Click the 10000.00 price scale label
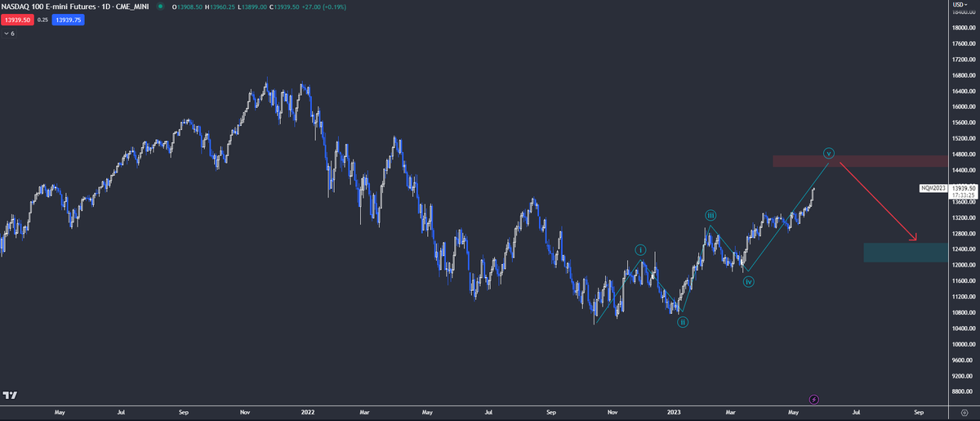 tap(964, 344)
